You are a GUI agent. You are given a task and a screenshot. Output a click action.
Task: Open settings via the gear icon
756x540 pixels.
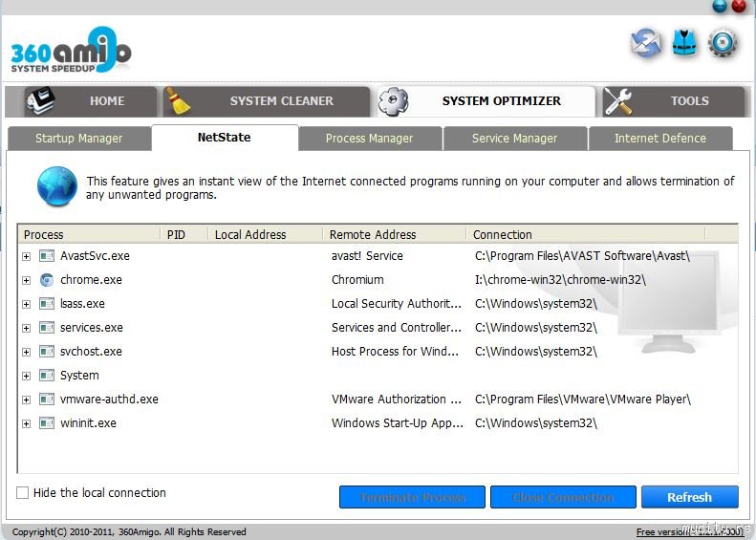pyautogui.click(x=723, y=43)
